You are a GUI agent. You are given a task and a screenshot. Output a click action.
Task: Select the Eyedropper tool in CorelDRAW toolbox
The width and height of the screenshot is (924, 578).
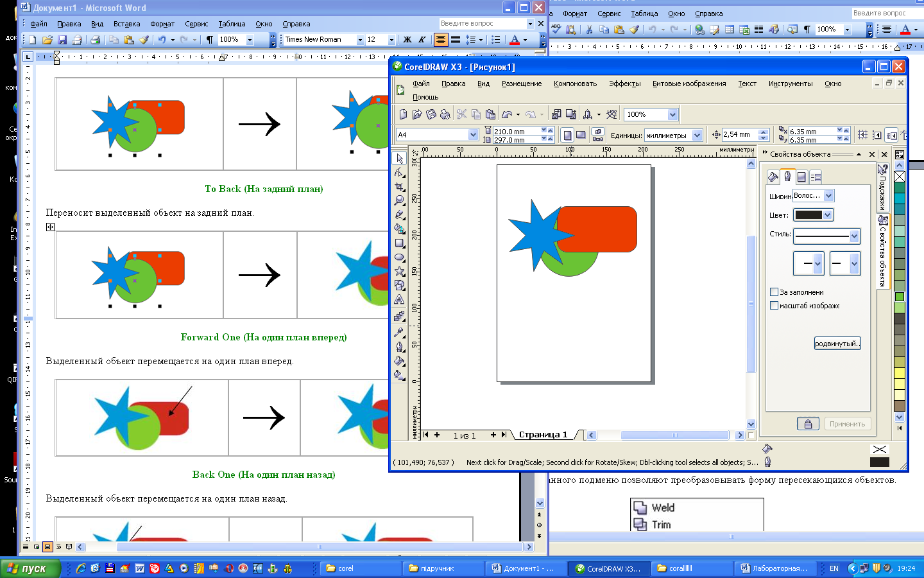click(x=399, y=332)
